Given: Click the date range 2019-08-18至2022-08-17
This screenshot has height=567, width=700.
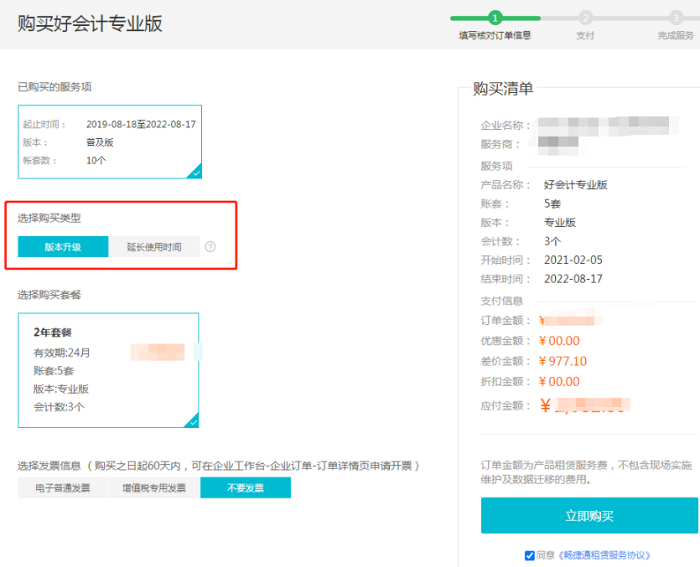Looking at the screenshot, I should pyautogui.click(x=141, y=124).
